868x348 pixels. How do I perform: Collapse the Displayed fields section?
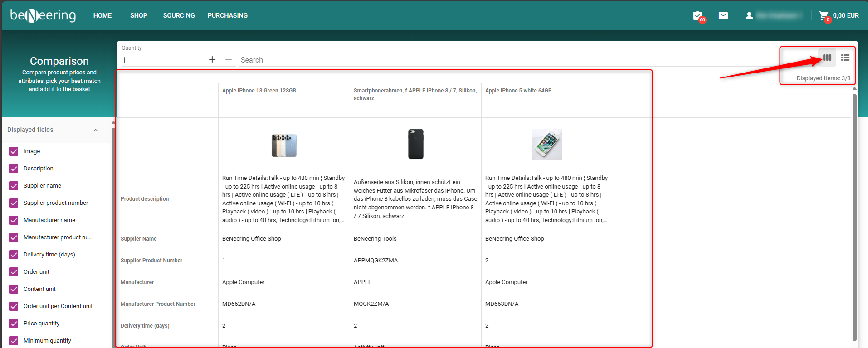pos(96,130)
